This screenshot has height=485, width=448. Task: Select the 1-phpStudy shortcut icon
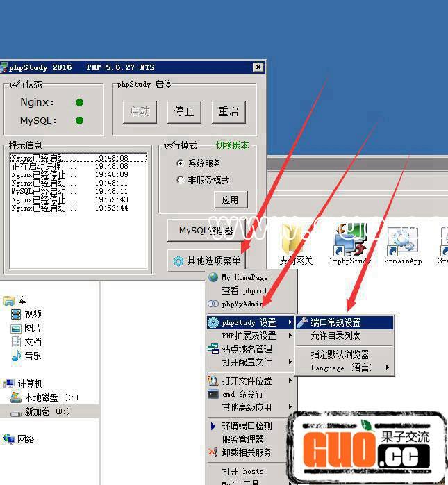pyautogui.click(x=349, y=240)
